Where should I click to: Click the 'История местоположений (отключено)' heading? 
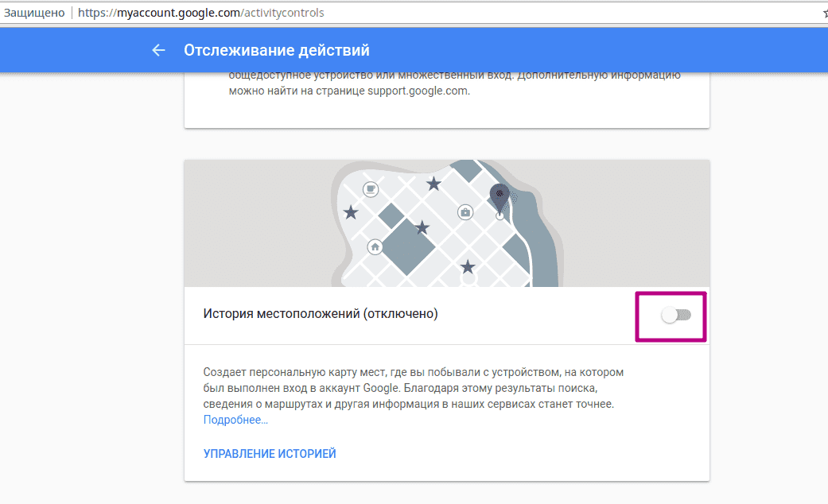click(x=321, y=314)
